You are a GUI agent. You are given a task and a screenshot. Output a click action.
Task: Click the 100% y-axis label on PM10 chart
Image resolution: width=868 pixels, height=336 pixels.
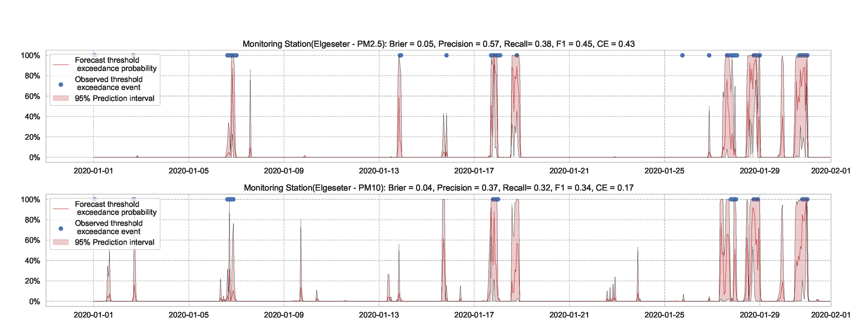30,200
